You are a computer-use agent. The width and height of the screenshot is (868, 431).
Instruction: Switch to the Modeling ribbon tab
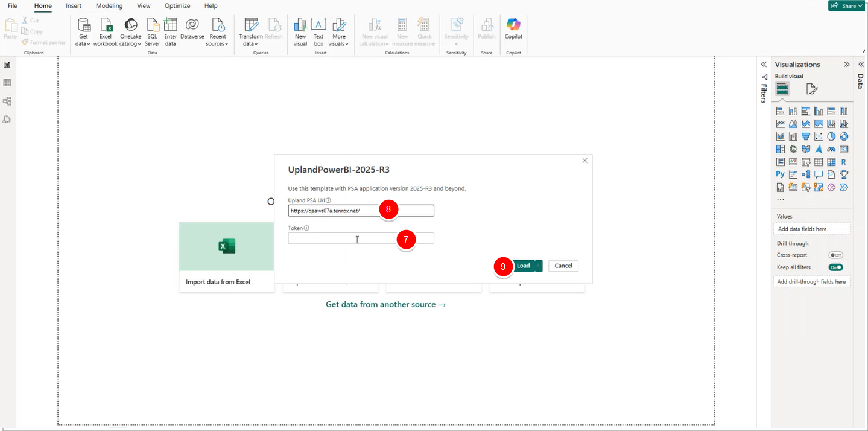[x=109, y=6]
